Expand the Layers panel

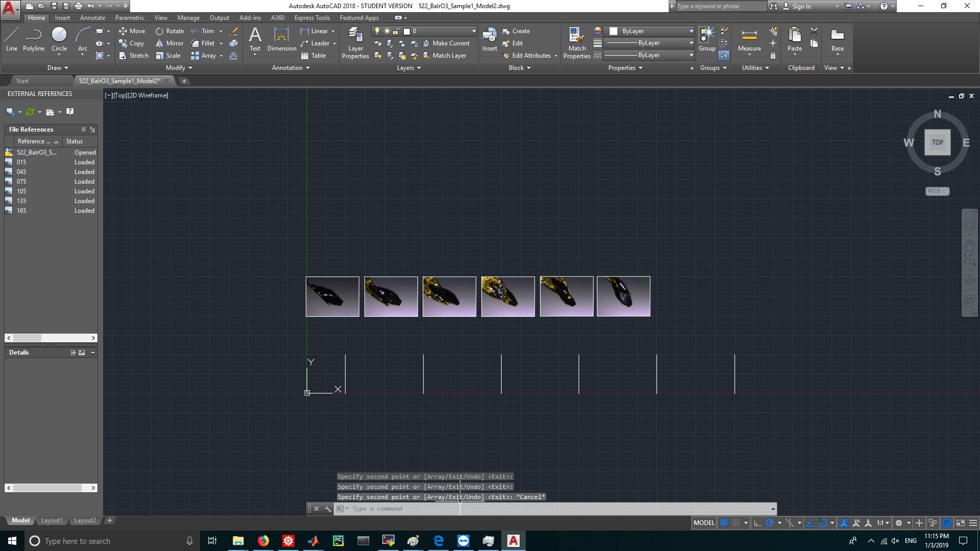coord(409,68)
